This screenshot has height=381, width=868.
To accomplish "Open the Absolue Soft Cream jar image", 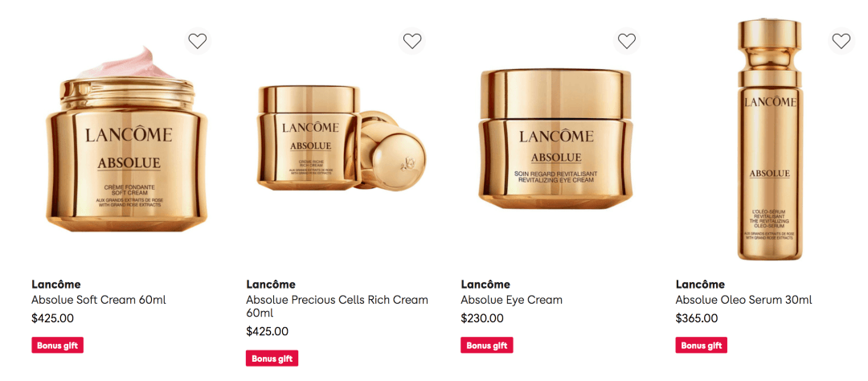I will 127,140.
